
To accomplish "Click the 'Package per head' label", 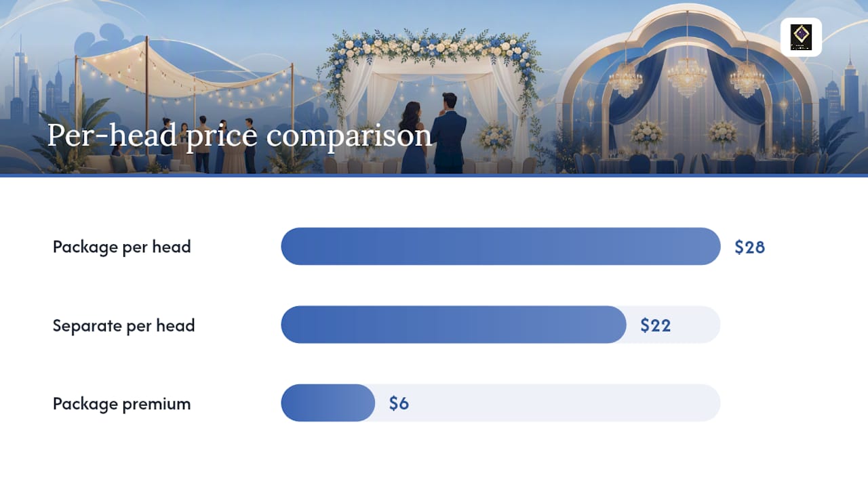I will point(122,247).
